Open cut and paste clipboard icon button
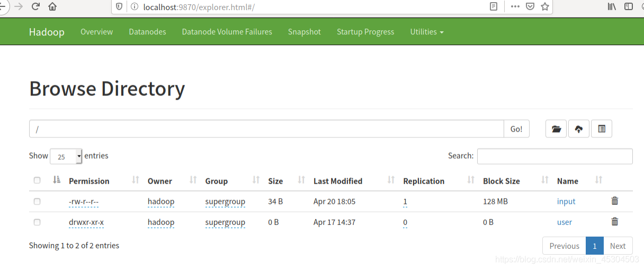Image resolution: width=644 pixels, height=269 pixels. point(602,129)
